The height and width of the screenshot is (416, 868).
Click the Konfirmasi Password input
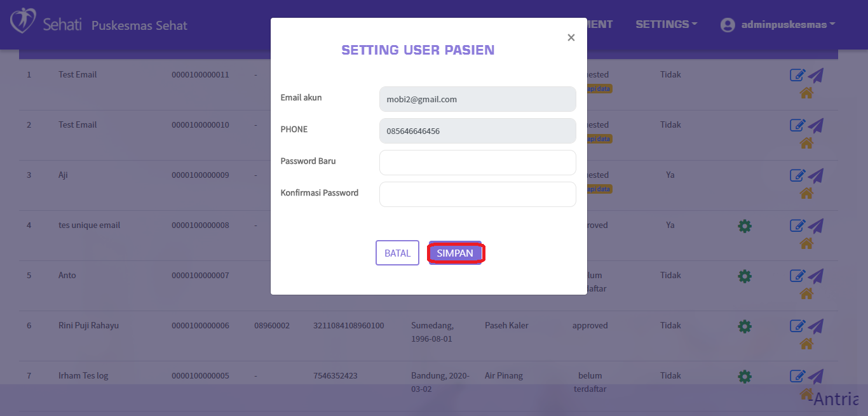(x=477, y=194)
